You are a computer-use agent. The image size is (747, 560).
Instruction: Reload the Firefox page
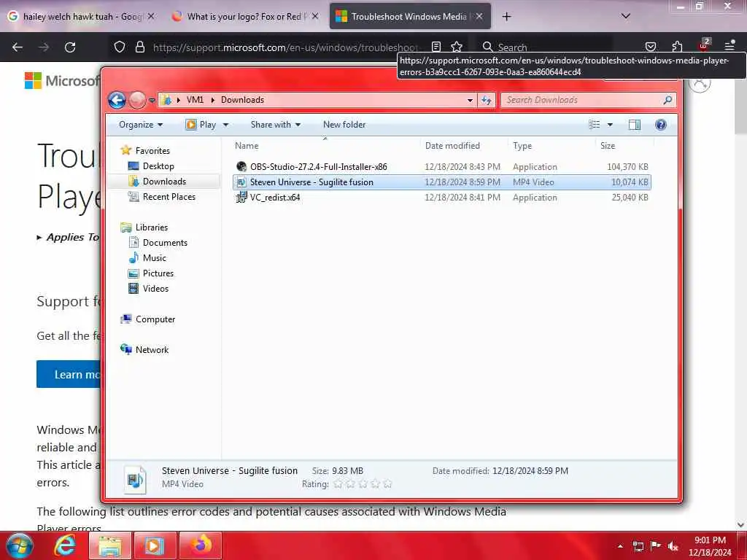tap(70, 47)
